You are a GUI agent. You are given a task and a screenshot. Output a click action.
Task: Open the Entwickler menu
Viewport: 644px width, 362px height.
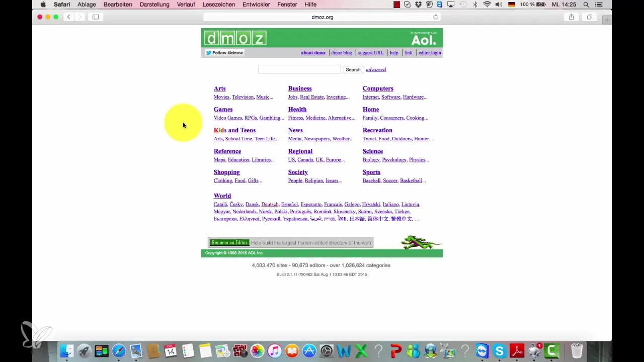[257, 5]
